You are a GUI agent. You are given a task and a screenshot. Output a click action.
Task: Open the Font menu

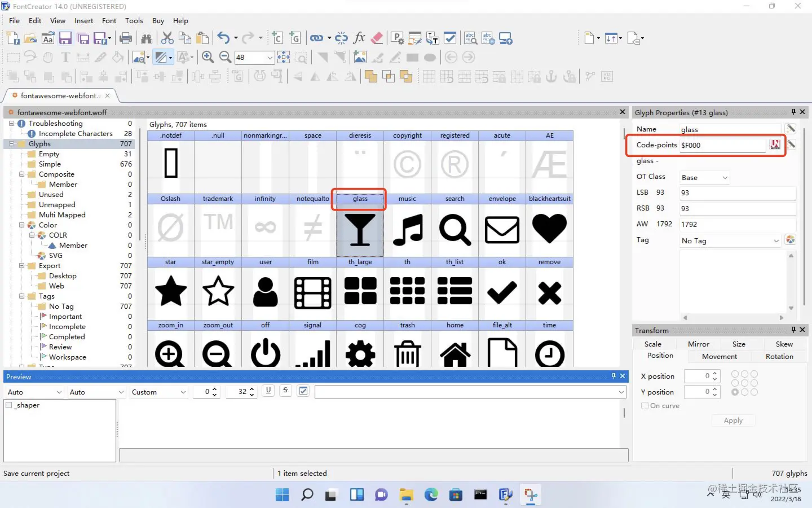coord(109,21)
